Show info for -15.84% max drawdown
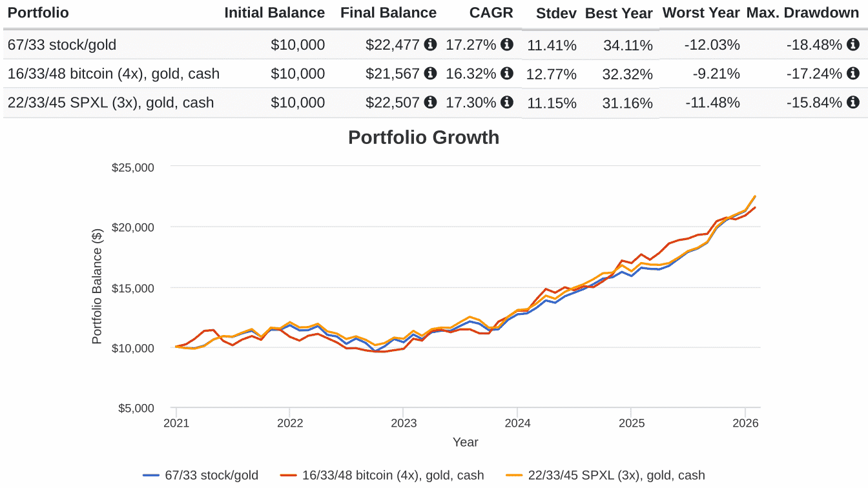 pos(852,102)
